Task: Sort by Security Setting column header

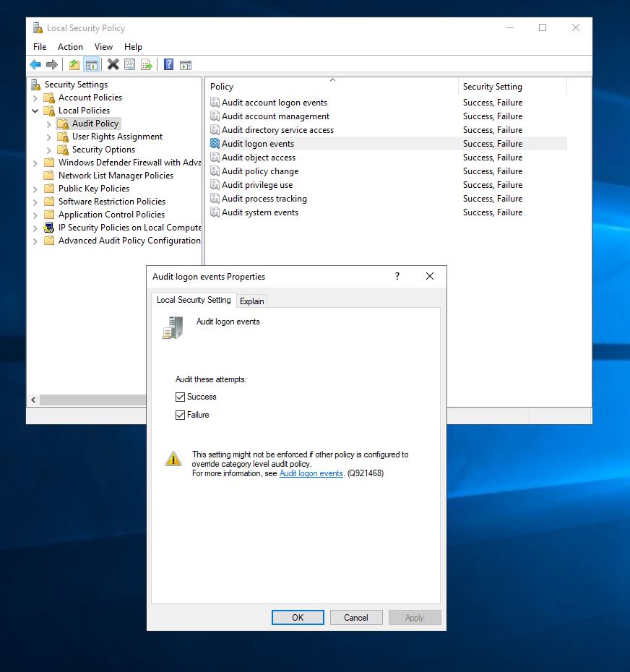Action: (512, 87)
